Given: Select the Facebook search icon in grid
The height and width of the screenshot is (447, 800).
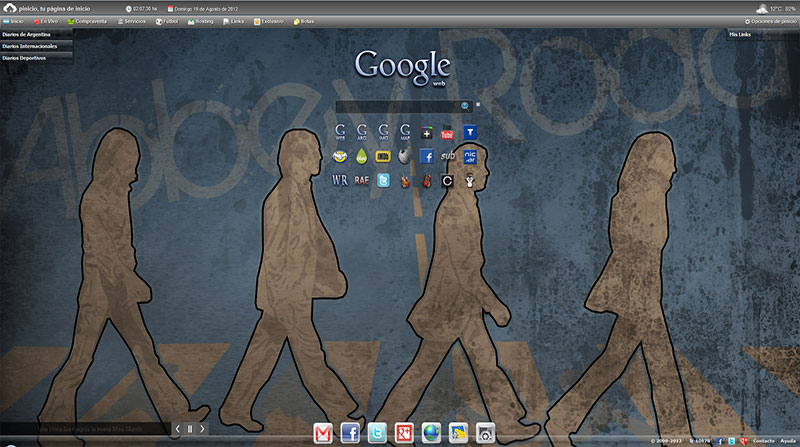Looking at the screenshot, I should click(x=426, y=157).
